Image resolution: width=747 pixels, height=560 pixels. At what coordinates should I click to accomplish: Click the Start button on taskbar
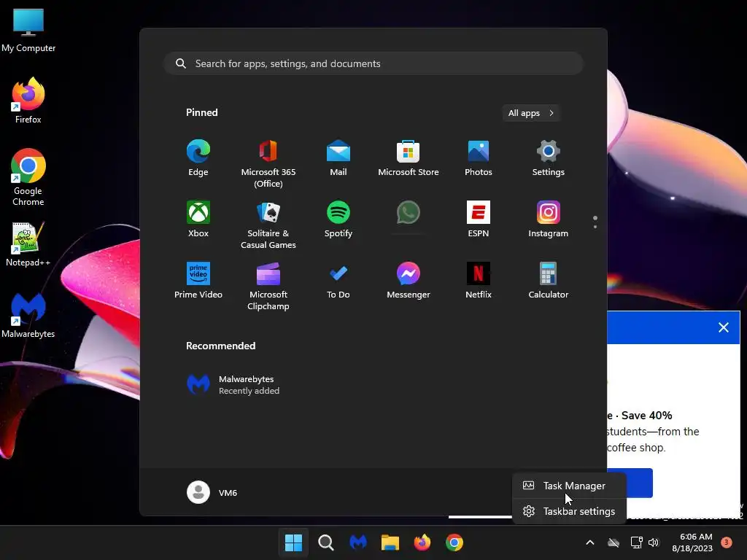(293, 542)
